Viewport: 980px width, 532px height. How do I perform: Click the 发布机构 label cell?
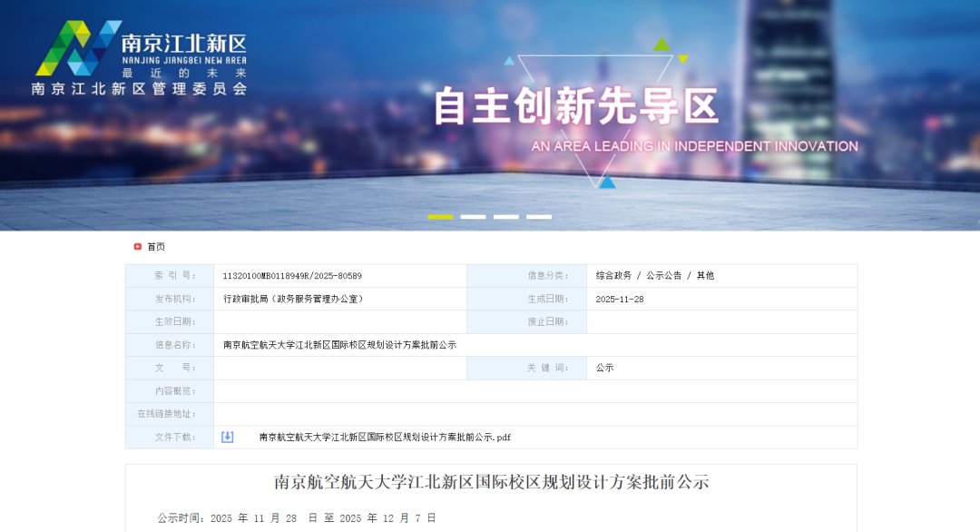pos(170,299)
